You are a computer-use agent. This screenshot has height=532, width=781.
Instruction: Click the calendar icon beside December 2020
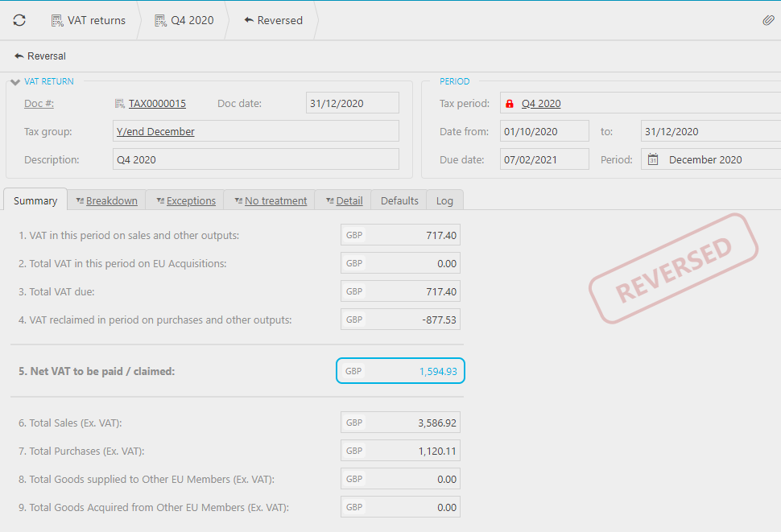[653, 159]
